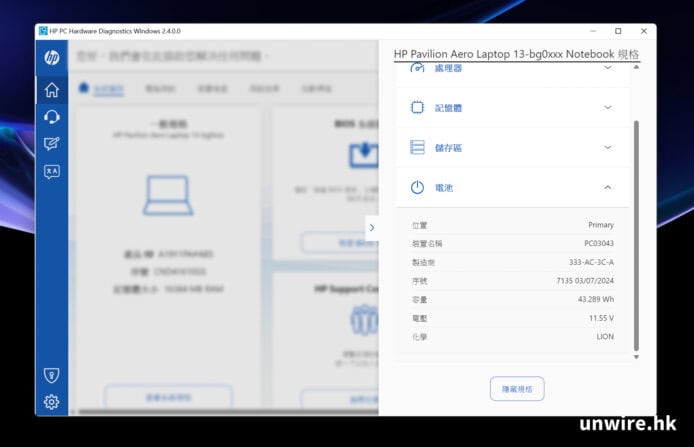Open the support headset icon
The height and width of the screenshot is (447, 694).
coord(51,117)
